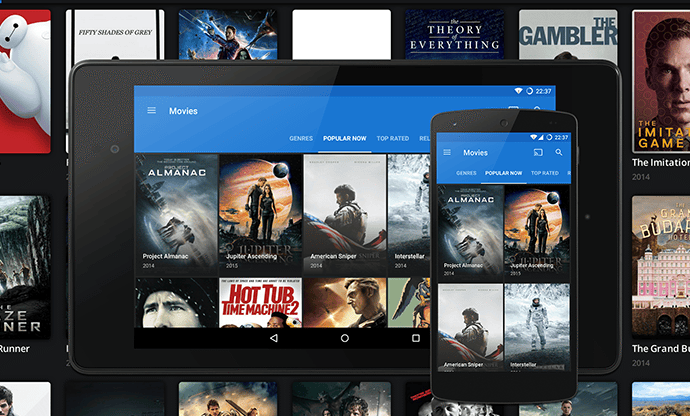Click "Project Almanac" label on the tablet

pos(165,256)
